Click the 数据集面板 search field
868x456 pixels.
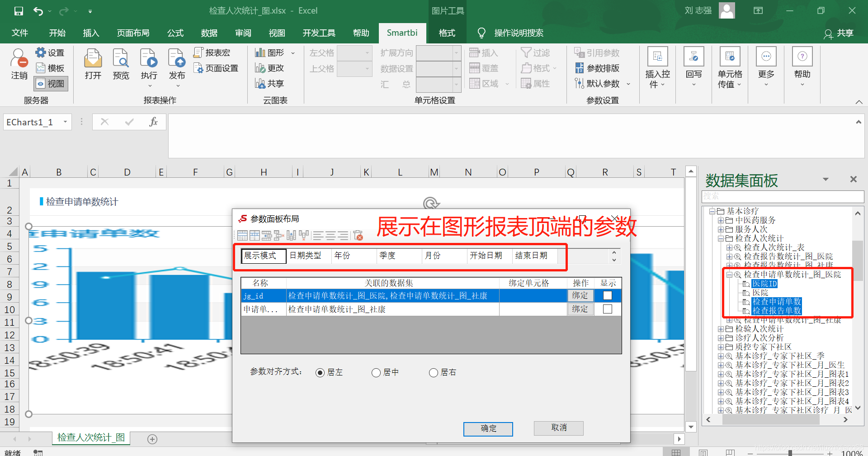pos(783,196)
